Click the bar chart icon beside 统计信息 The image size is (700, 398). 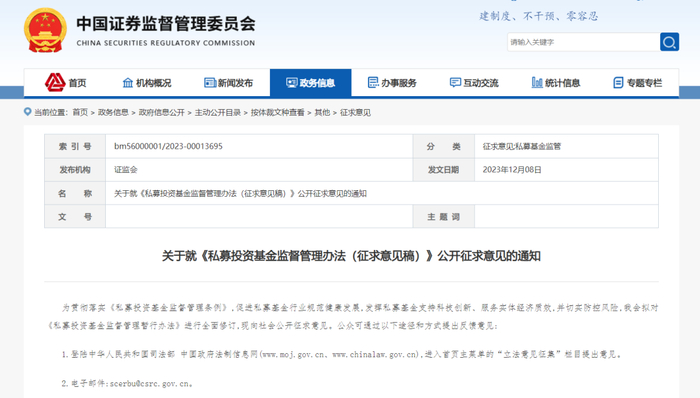click(x=537, y=83)
